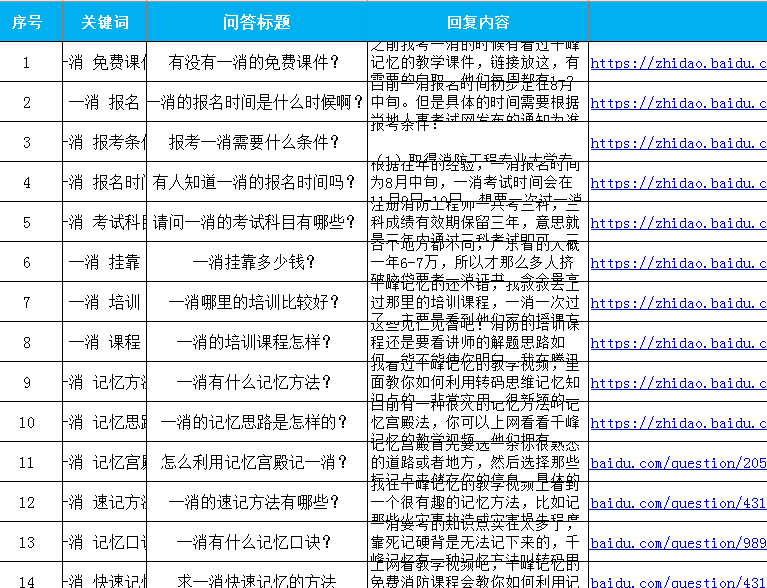Select keyword cell 消 报考条
This screenshot has height=588, width=767.
(105, 142)
